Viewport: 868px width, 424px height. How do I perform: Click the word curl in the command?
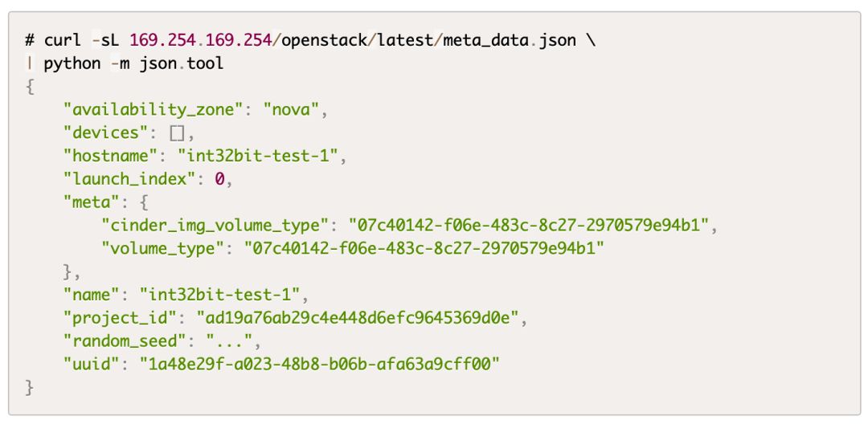tap(63, 39)
